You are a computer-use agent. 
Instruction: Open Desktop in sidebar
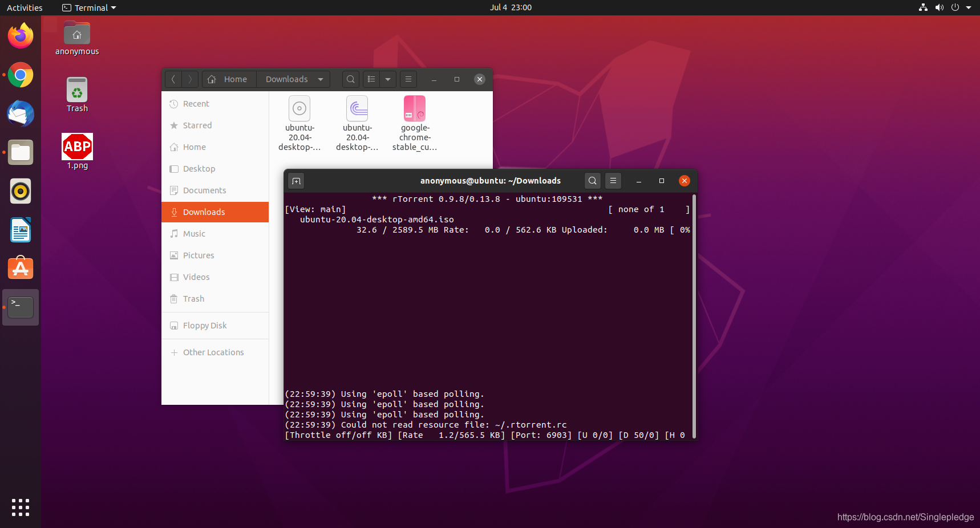[x=215, y=169]
